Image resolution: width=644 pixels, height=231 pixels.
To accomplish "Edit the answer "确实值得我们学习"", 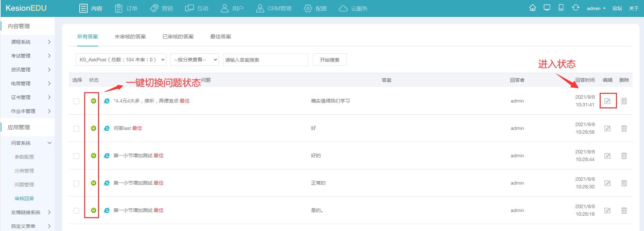I will [x=607, y=101].
